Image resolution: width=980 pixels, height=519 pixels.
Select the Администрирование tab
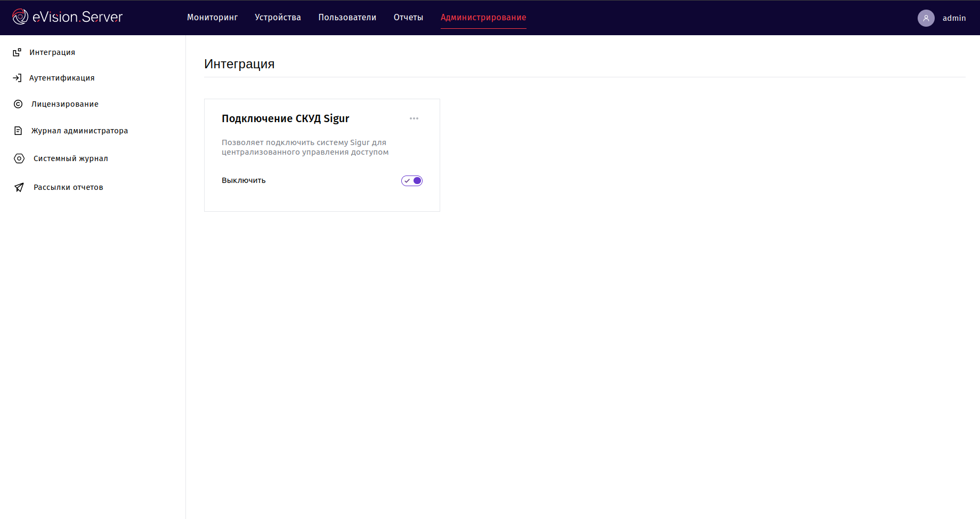[x=483, y=18]
